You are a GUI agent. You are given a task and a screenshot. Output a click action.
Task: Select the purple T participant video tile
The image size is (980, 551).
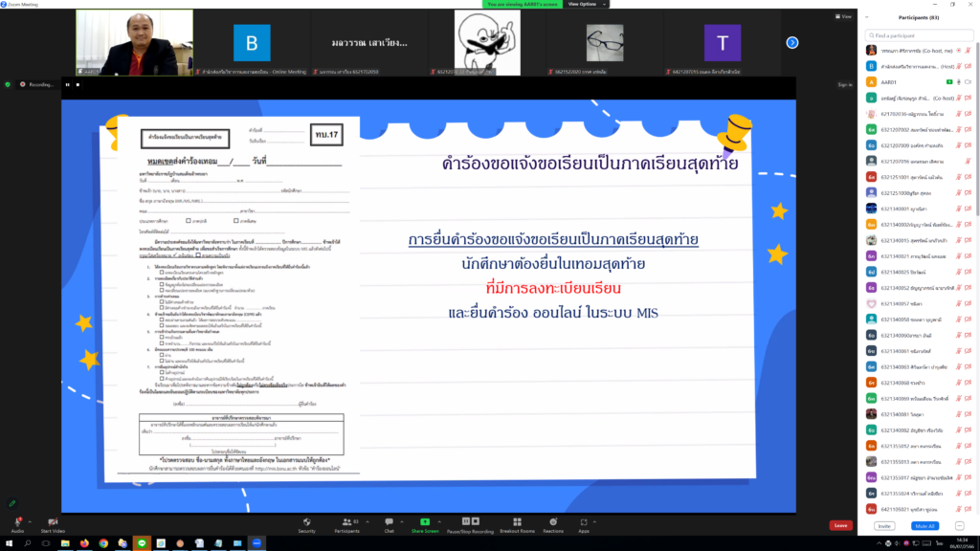[x=723, y=42]
